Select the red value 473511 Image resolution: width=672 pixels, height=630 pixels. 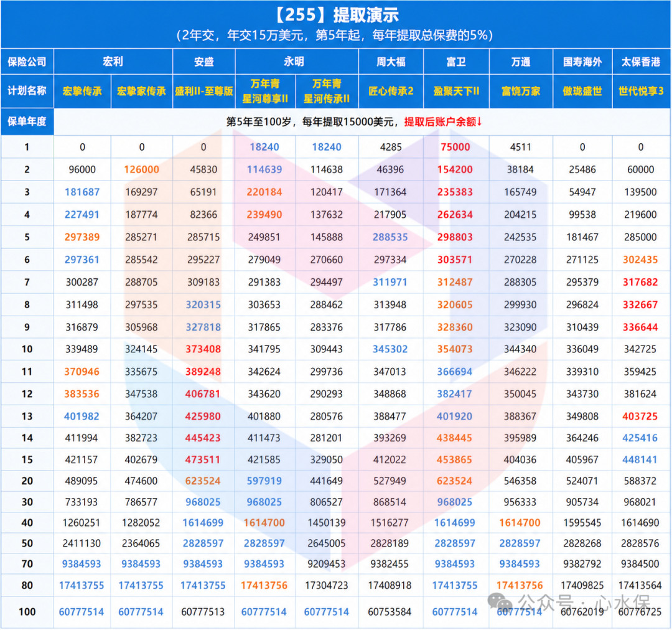click(x=203, y=460)
